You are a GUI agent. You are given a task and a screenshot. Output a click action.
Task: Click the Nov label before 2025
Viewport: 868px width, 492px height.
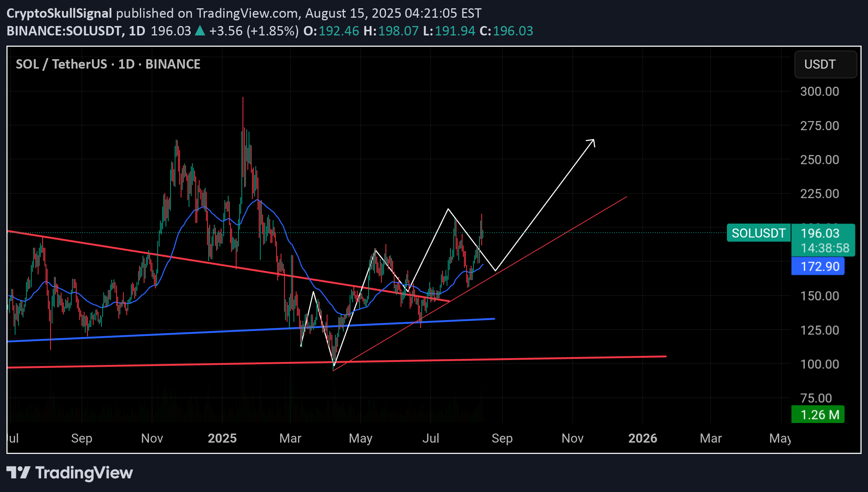[x=152, y=438]
